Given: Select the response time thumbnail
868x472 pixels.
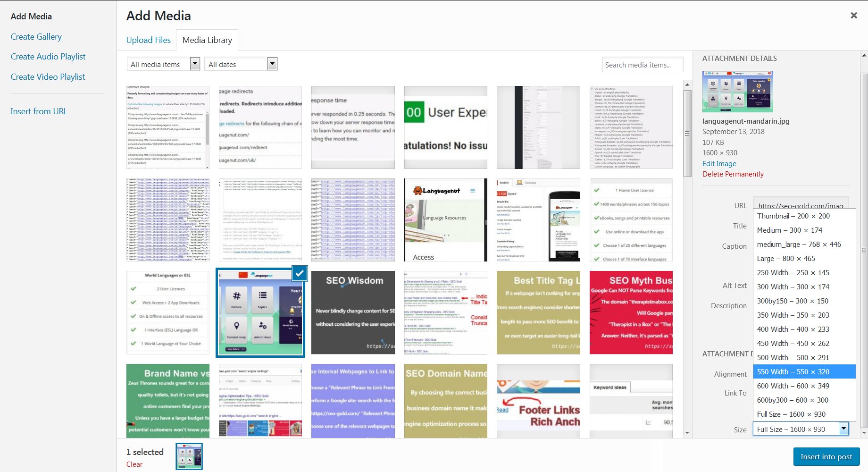Looking at the screenshot, I should tap(353, 127).
